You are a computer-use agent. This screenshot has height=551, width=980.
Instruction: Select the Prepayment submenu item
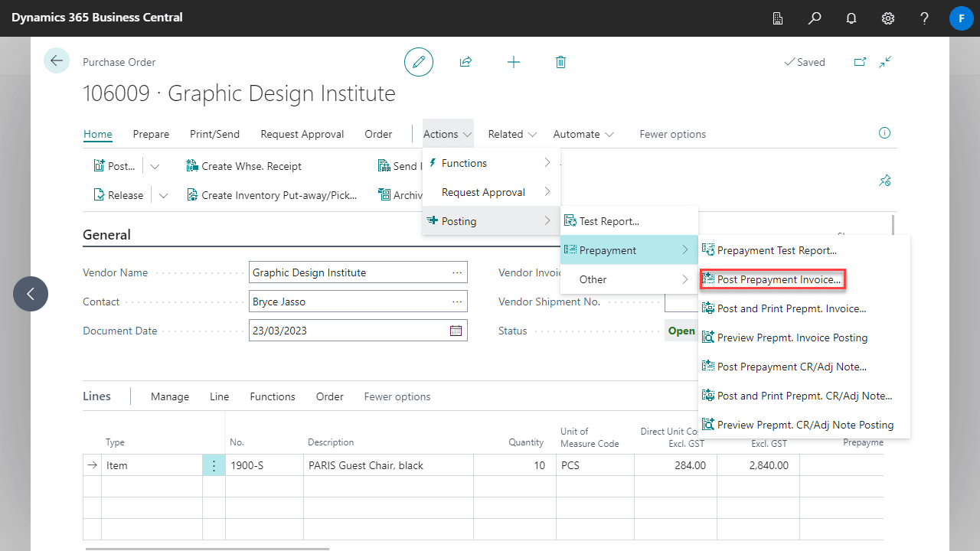click(x=629, y=250)
